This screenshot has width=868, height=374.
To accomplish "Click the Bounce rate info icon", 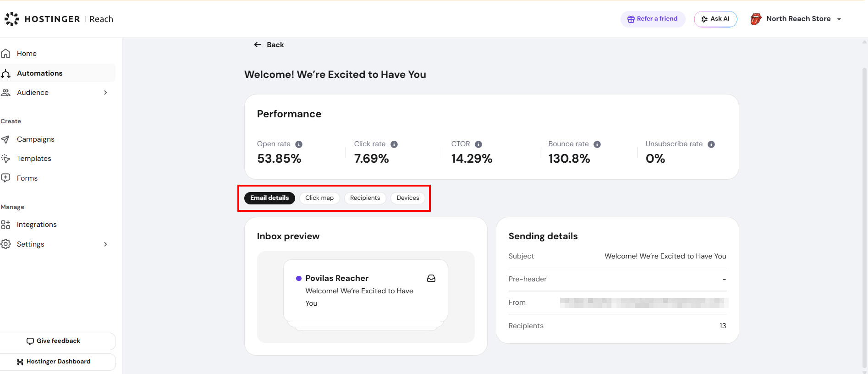I will coord(597,144).
